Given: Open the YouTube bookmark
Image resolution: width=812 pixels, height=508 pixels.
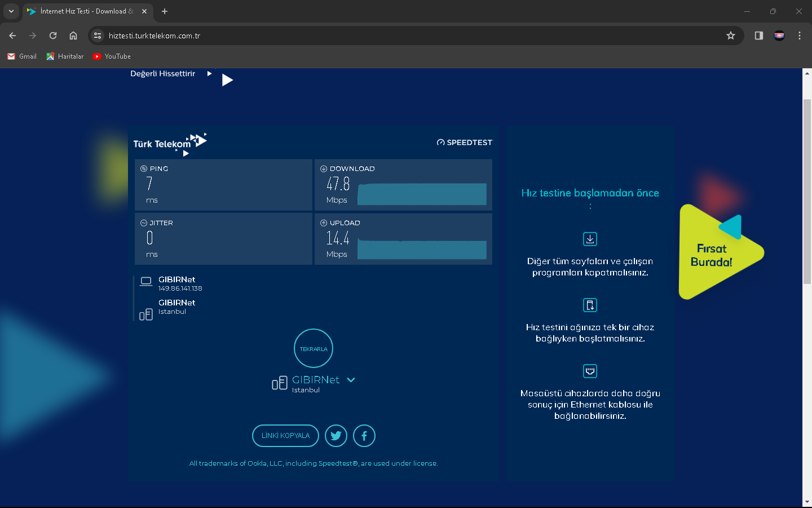Looking at the screenshot, I should pyautogui.click(x=112, y=56).
